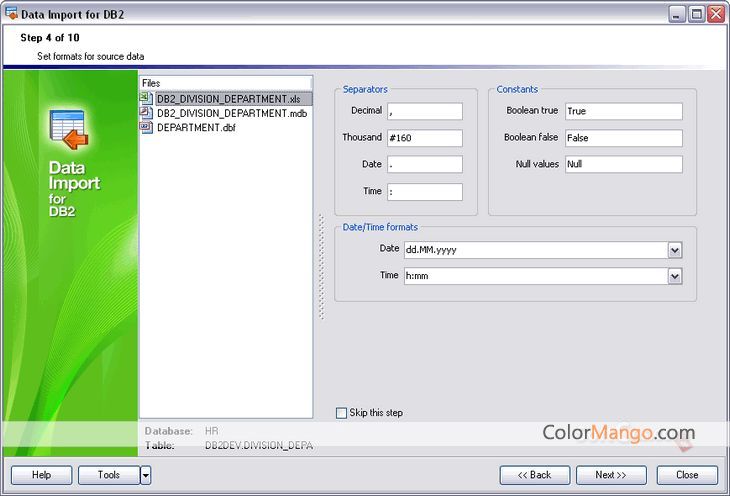Image resolution: width=730 pixels, height=496 pixels.
Task: Enable the Skip this step checkbox
Action: (341, 413)
